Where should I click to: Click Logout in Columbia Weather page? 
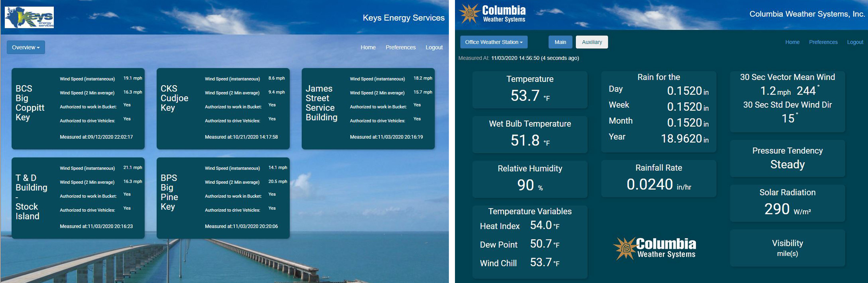[x=855, y=42]
